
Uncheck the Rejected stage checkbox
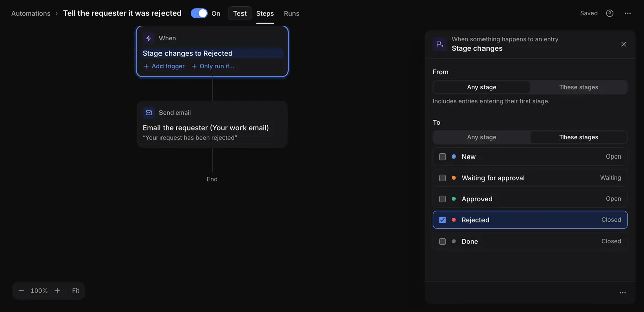point(442,220)
